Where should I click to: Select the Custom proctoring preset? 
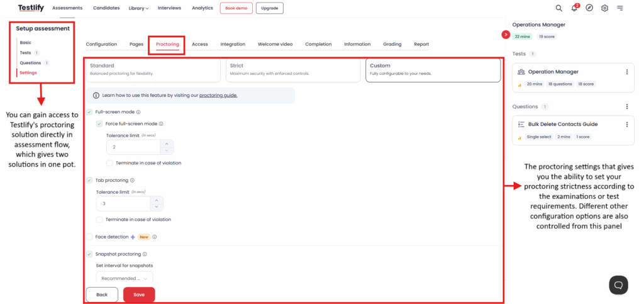433,70
